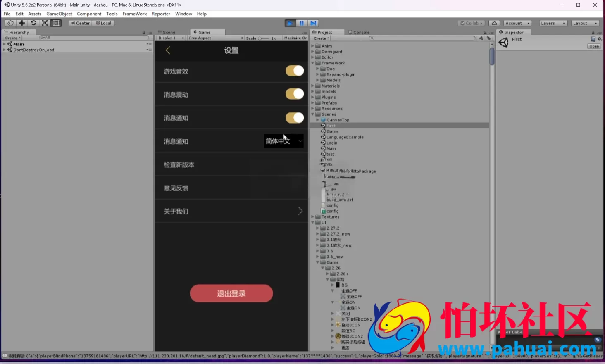Click the Play button to stop playmode
Screen dimensions: 605x364
290,23
